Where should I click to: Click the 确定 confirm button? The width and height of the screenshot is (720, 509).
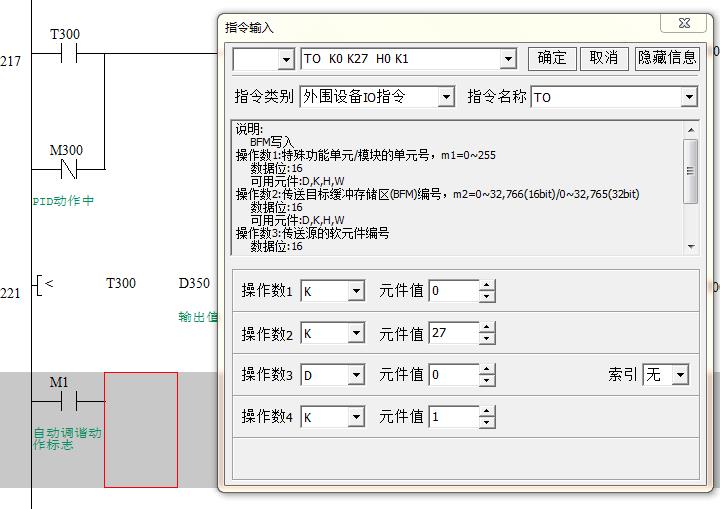click(552, 58)
